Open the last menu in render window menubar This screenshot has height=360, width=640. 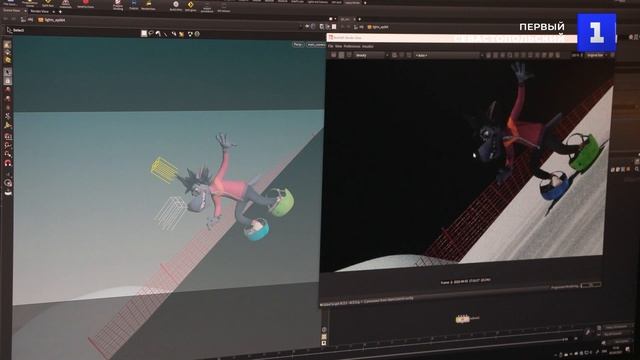point(367,47)
